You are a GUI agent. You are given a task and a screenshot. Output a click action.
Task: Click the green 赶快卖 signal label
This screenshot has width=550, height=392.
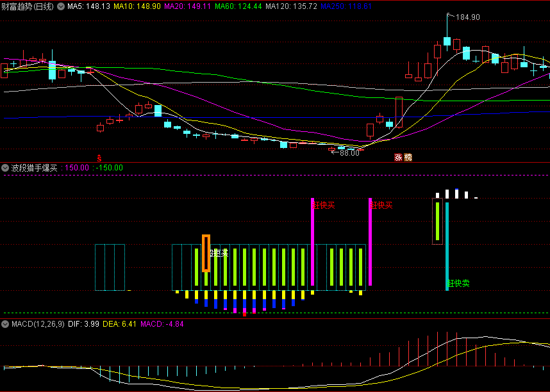point(458,283)
